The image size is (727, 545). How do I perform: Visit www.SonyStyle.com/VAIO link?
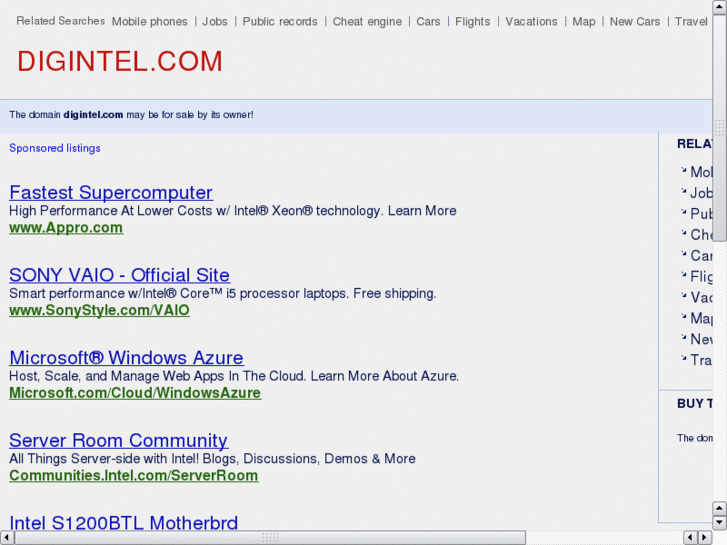(99, 310)
